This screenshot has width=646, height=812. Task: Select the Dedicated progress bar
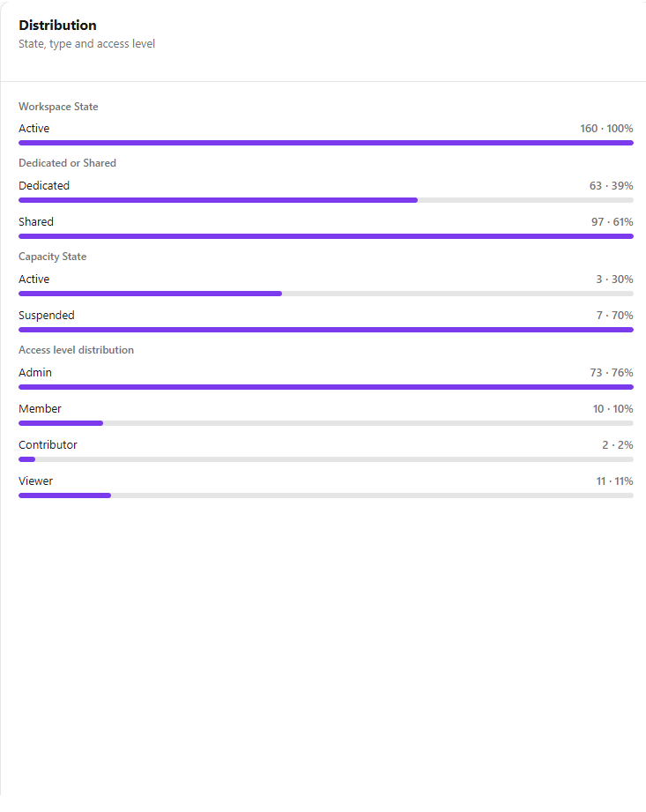click(x=326, y=200)
